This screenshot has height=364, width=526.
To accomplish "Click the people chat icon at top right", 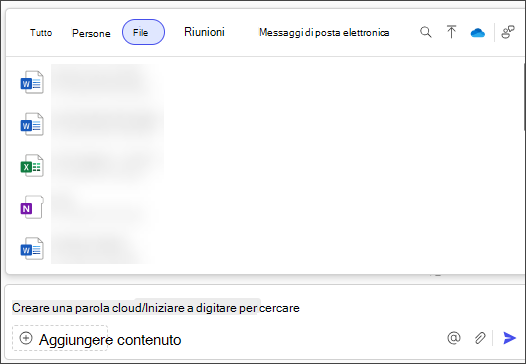I will (508, 32).
